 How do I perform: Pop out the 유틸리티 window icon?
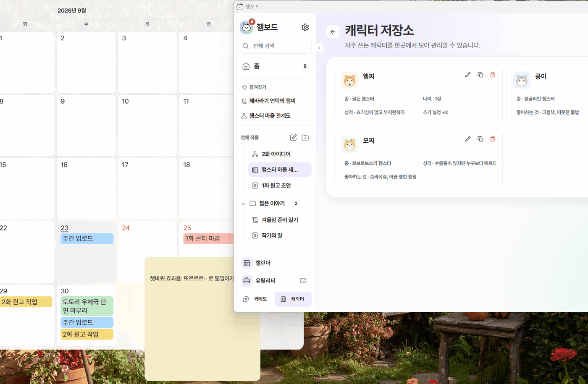coord(303,281)
